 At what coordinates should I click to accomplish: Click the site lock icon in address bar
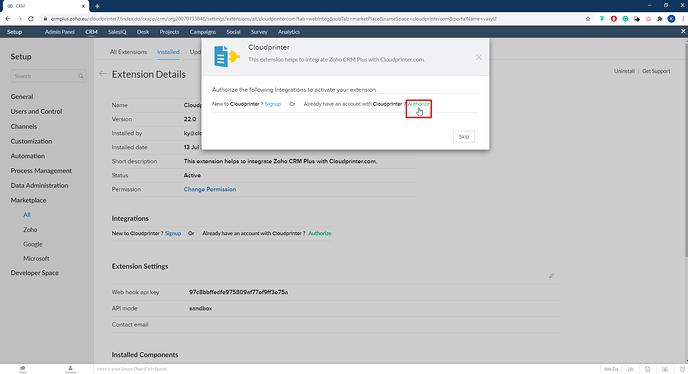[45, 19]
